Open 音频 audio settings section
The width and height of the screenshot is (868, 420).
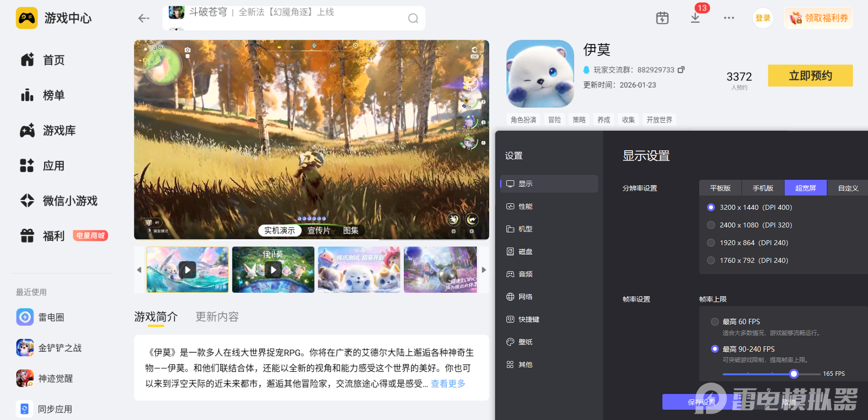click(x=549, y=274)
